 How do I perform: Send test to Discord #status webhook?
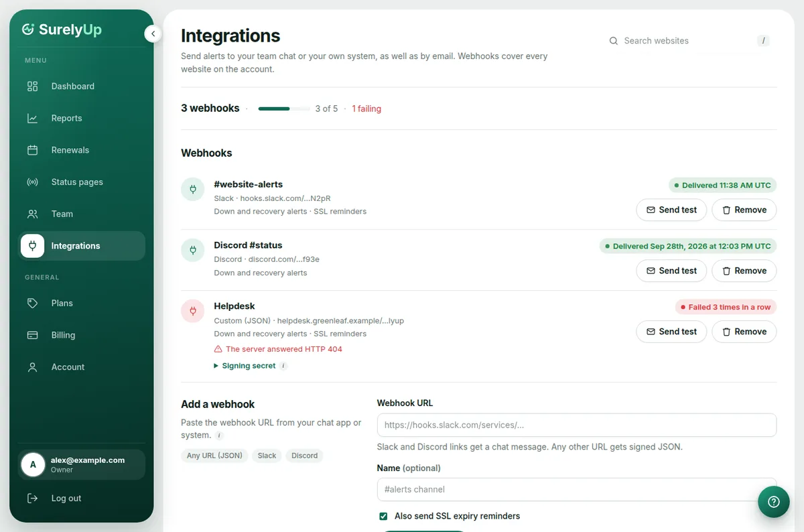671,271
